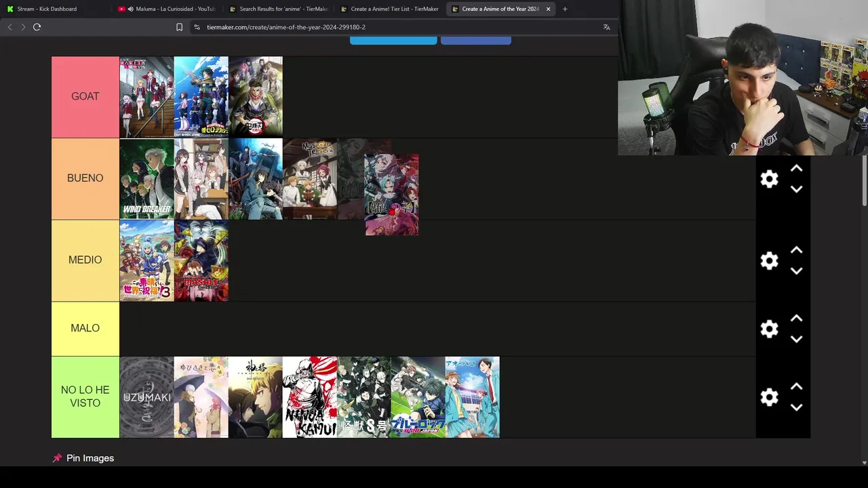Select the Kaiju No. 8 poster
This screenshot has height=488, width=868.
click(364, 397)
